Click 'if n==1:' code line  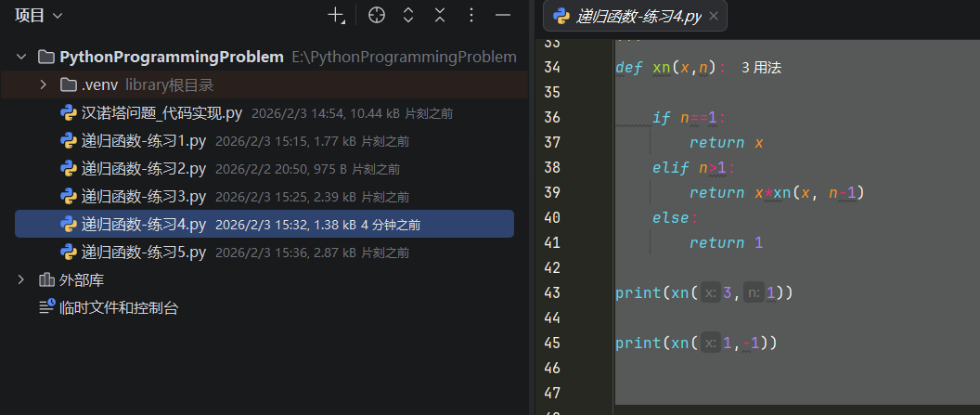point(690,118)
